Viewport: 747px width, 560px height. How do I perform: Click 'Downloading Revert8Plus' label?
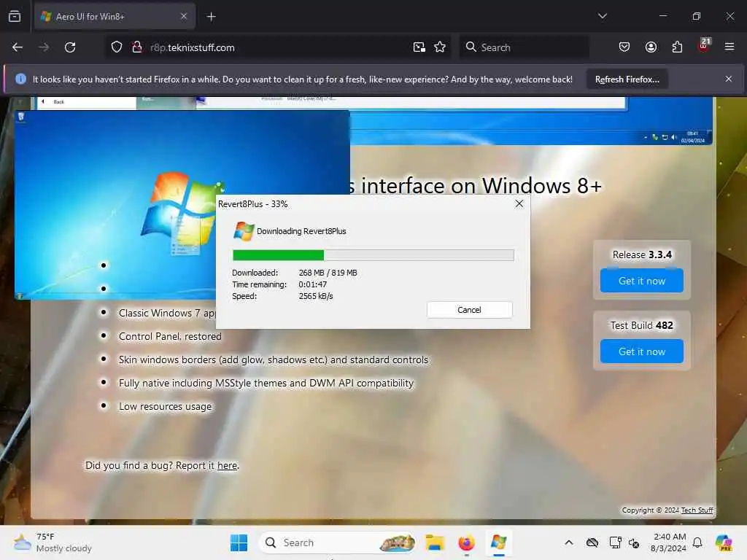click(301, 231)
